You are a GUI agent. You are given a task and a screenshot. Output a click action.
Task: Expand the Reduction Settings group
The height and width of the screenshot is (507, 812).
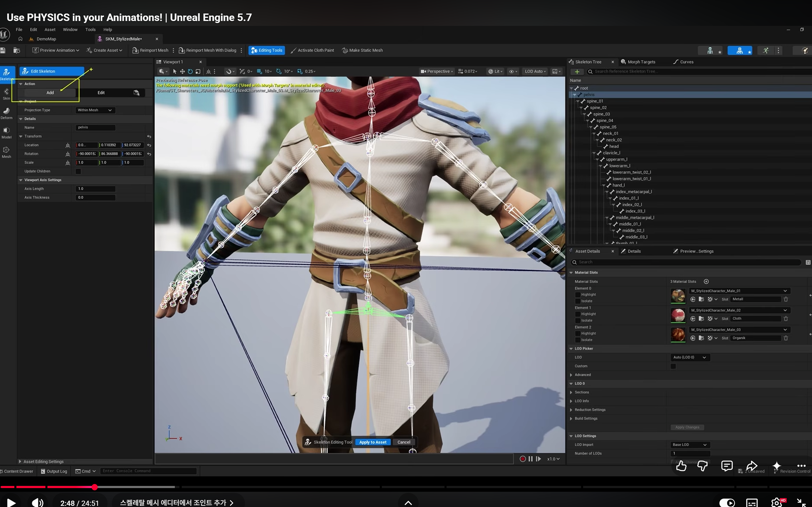click(571, 410)
